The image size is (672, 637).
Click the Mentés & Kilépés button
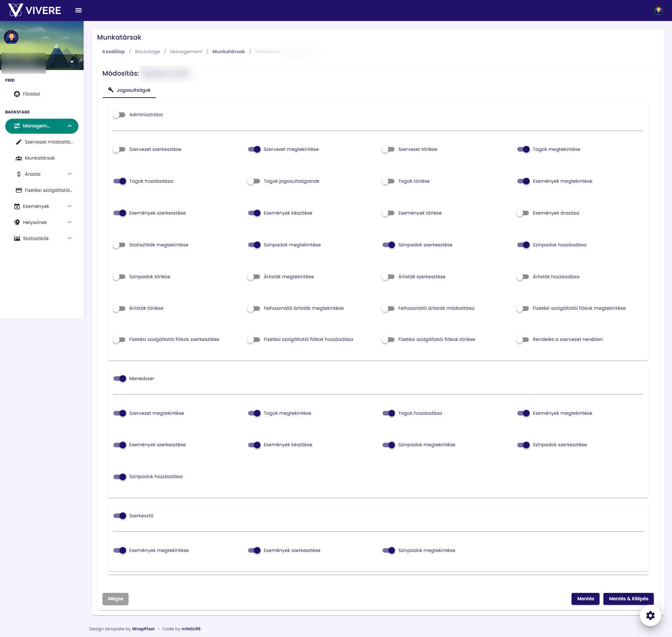pyautogui.click(x=629, y=599)
